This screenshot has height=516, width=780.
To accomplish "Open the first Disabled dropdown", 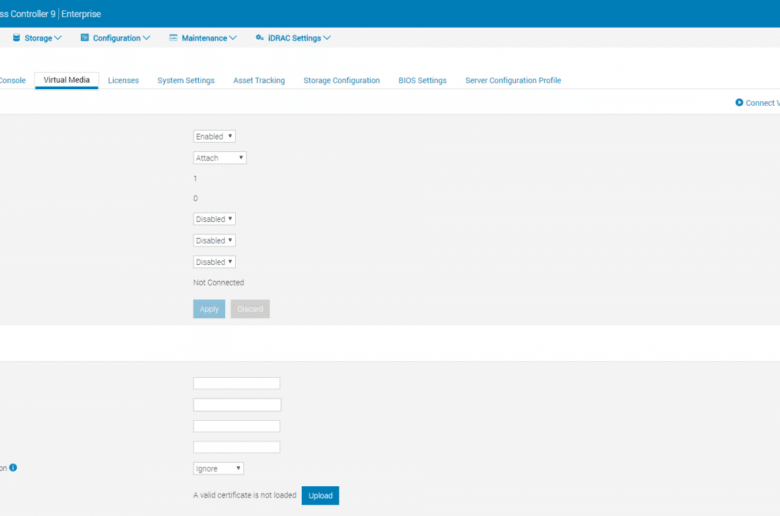I will coord(214,219).
